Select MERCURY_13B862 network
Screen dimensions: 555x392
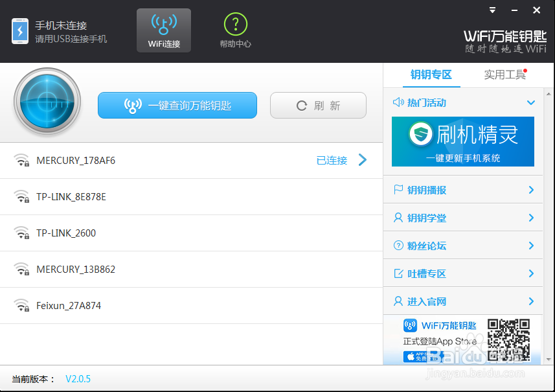(191, 270)
